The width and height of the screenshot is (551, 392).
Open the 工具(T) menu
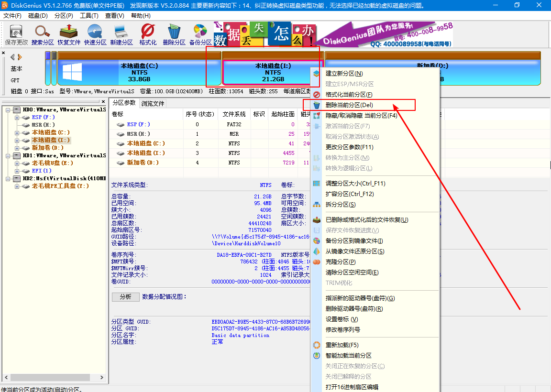(x=89, y=16)
